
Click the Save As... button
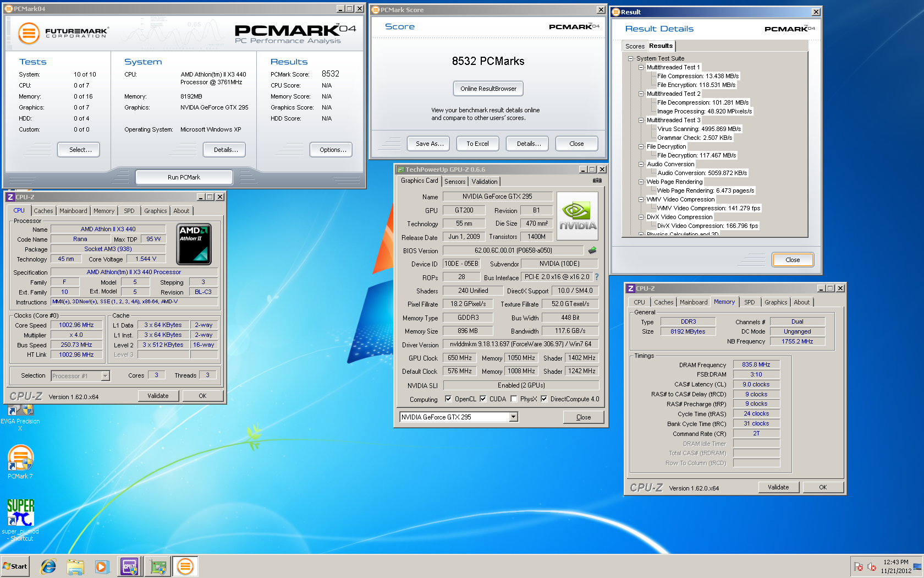[429, 144]
